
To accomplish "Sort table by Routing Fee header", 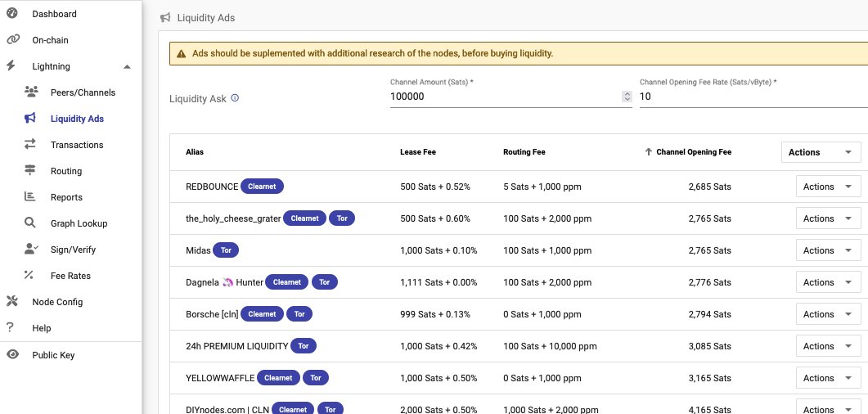I will click(x=524, y=151).
